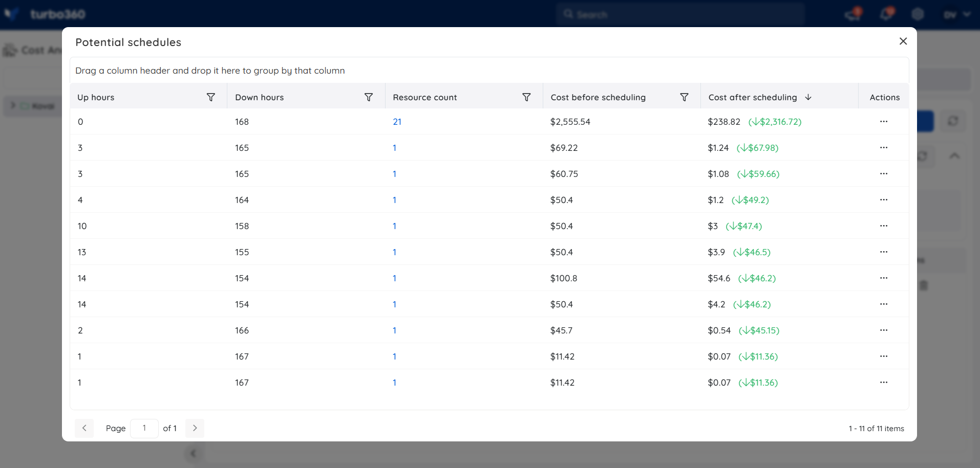The height and width of the screenshot is (468, 980).
Task: Go to the next page of schedules
Action: [x=195, y=428]
